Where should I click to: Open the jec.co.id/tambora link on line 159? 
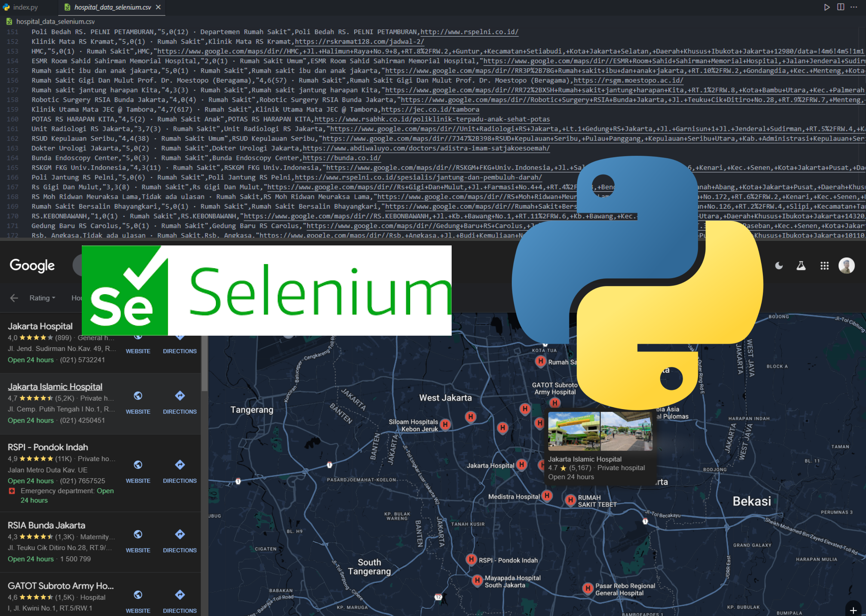[430, 109]
